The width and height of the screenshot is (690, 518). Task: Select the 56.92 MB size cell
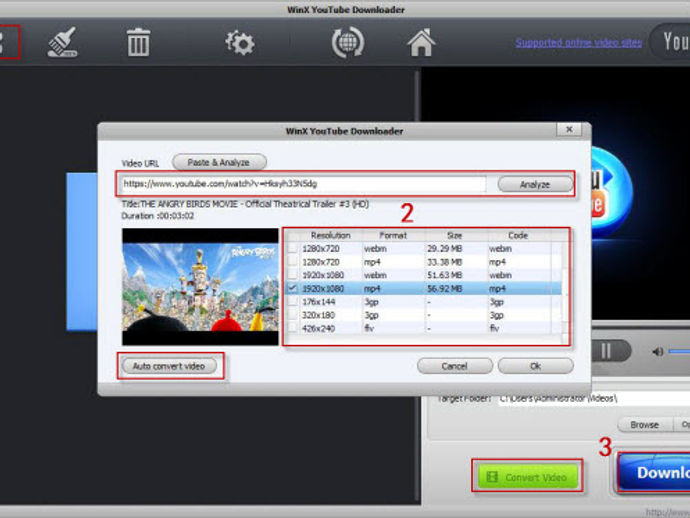(444, 289)
